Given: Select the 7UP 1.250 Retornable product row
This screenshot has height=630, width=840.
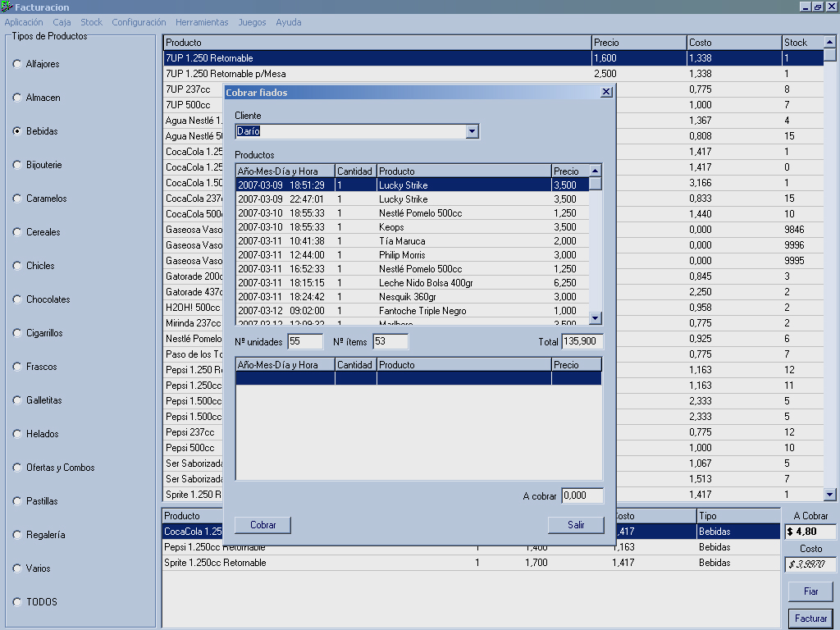Looking at the screenshot, I should click(493, 58).
